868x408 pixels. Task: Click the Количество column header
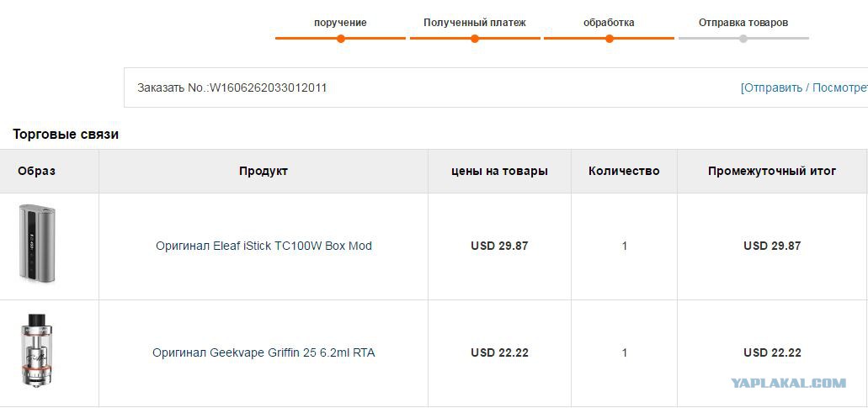click(624, 172)
